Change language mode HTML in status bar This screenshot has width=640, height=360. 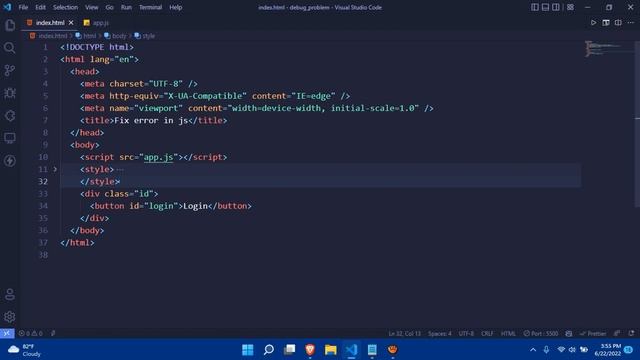click(508, 333)
